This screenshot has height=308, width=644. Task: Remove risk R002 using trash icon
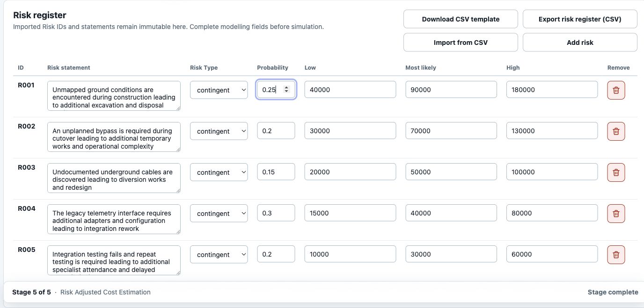coord(616,131)
